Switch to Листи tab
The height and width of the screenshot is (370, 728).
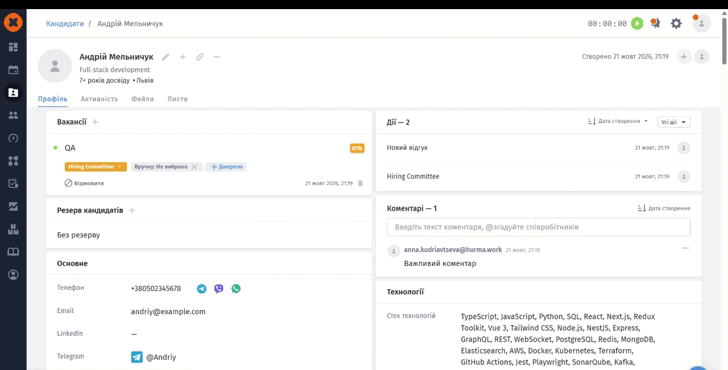tap(177, 99)
